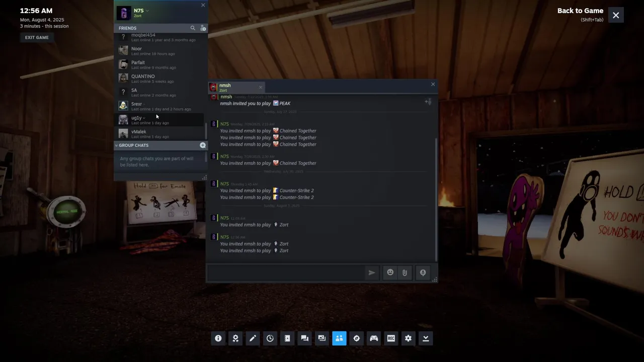Viewport: 644px width, 362px height.
Task: Open the emoticon picker in chat
Action: [390, 273]
